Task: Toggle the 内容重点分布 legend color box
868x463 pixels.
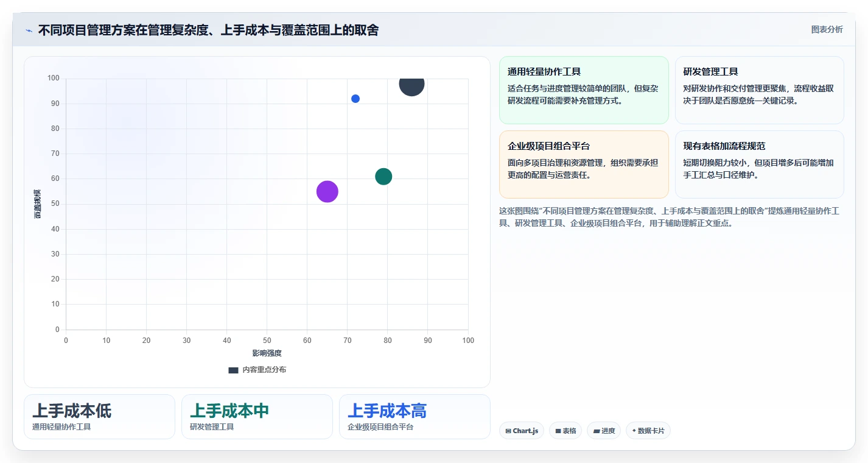Action: [233, 370]
